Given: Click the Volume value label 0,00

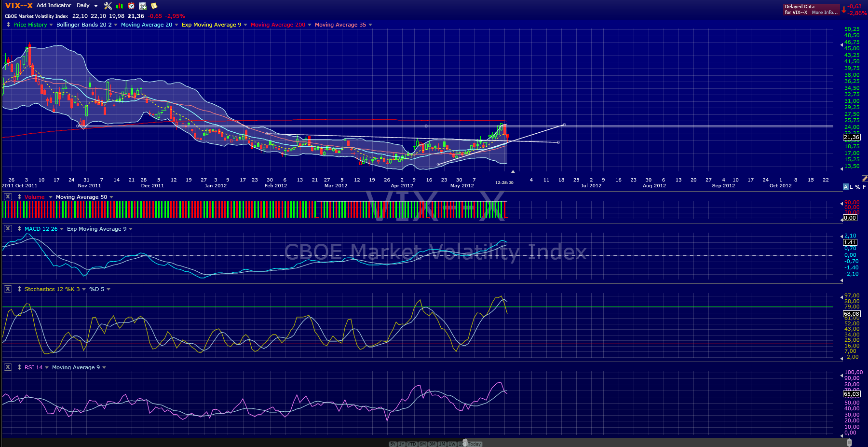Looking at the screenshot, I should [x=850, y=218].
